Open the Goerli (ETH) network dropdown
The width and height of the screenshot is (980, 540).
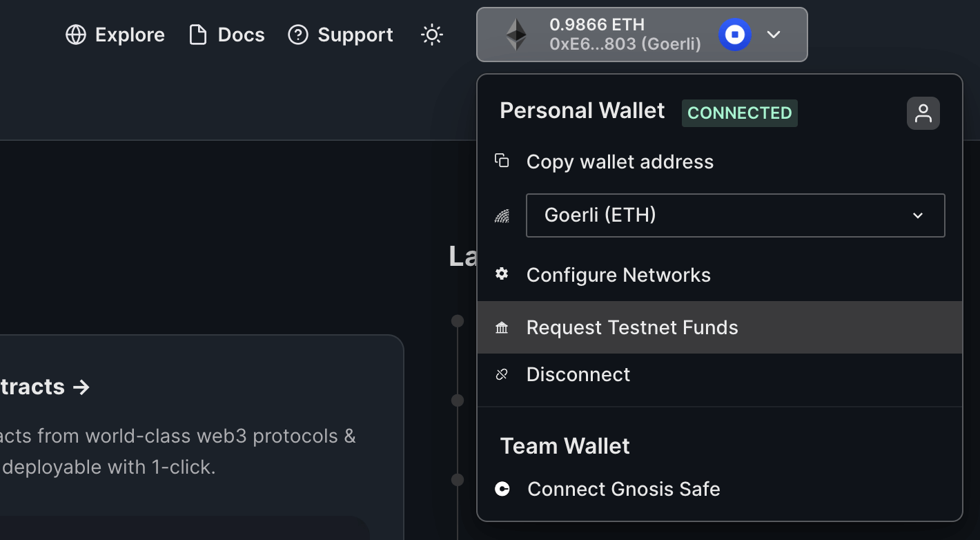point(736,215)
